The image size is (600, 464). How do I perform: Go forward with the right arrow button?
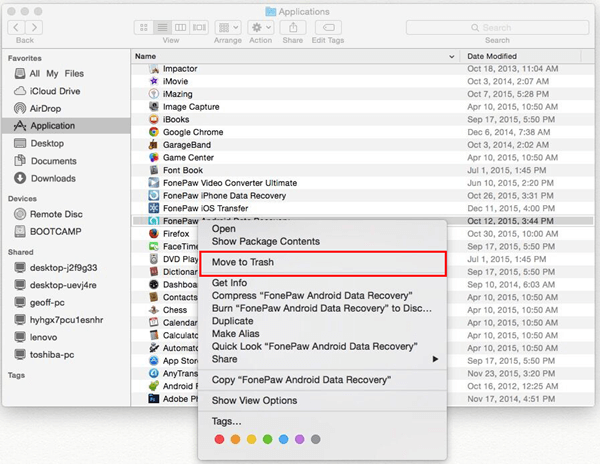point(34,28)
